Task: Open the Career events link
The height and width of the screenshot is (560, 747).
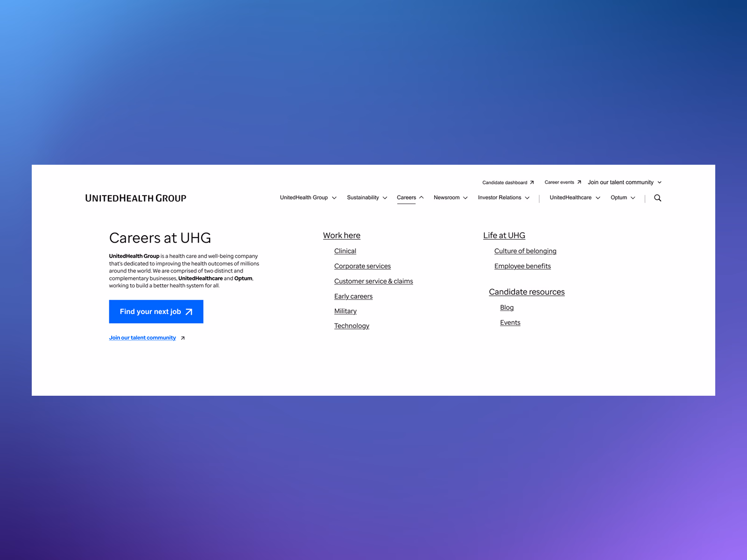Action: 559,182
